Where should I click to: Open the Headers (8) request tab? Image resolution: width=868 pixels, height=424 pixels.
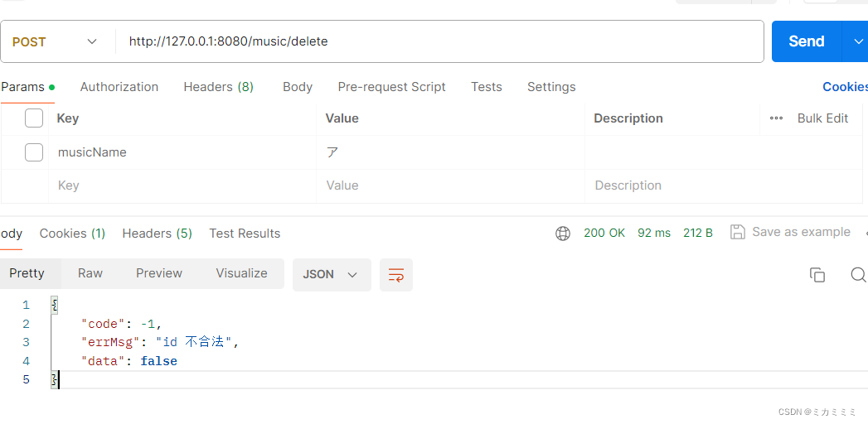(218, 87)
